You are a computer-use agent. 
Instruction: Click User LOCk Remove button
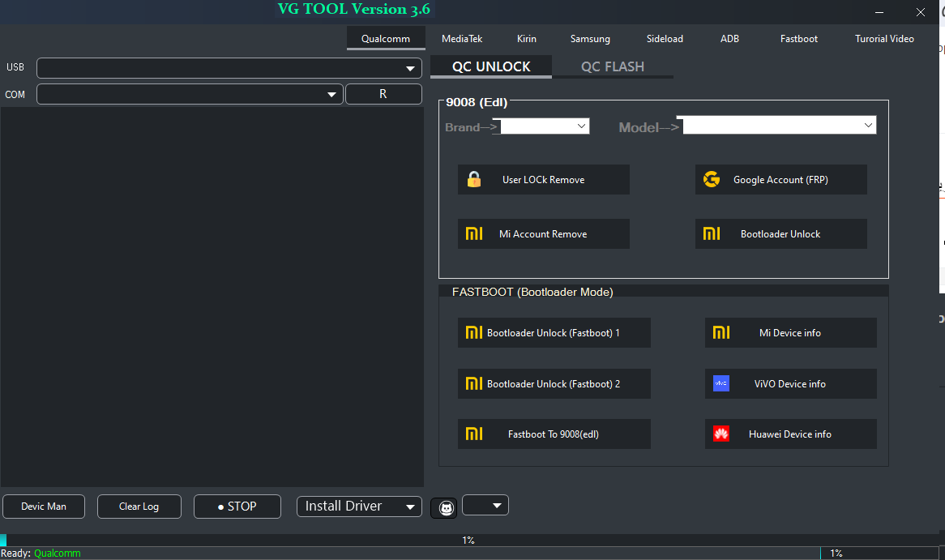[x=544, y=180]
